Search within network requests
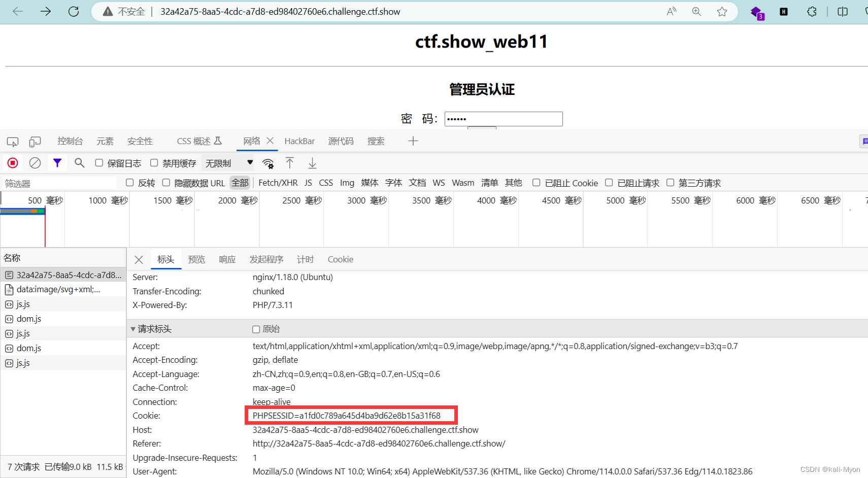Screen dimensions: 868x478 coord(79,162)
